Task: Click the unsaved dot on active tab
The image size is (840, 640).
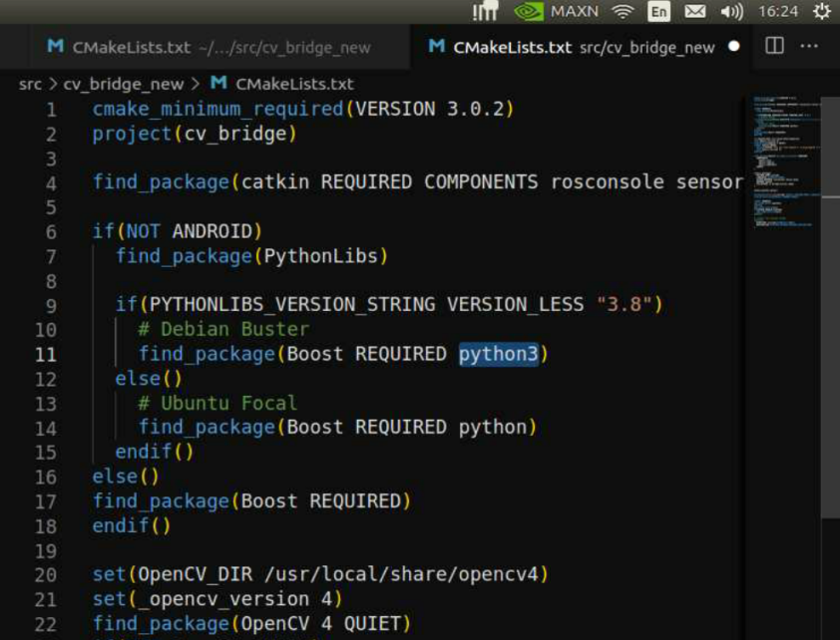Action: [x=734, y=47]
